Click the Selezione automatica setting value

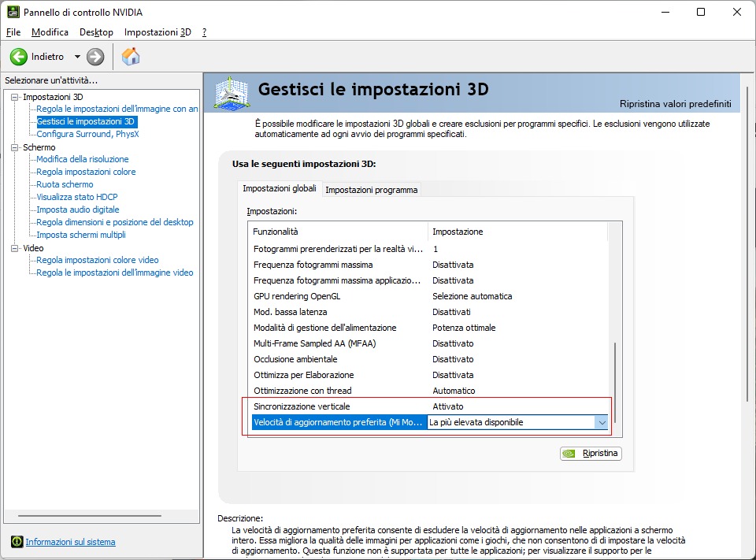pyautogui.click(x=472, y=296)
